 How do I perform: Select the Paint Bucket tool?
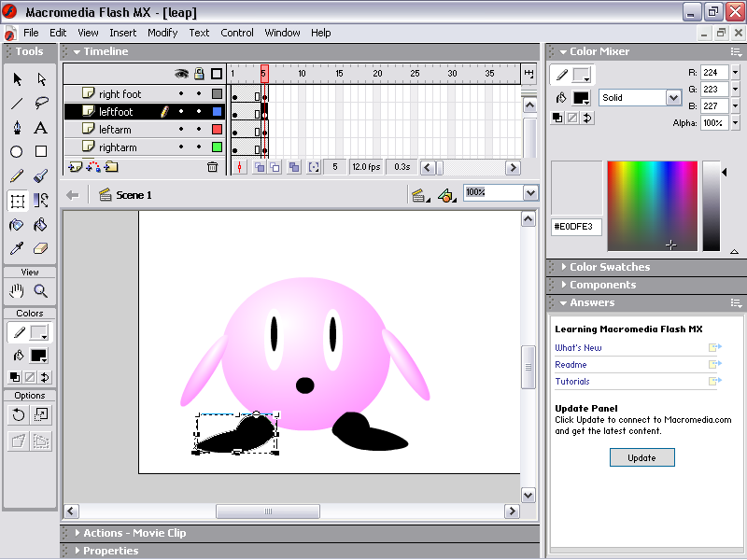(x=41, y=225)
